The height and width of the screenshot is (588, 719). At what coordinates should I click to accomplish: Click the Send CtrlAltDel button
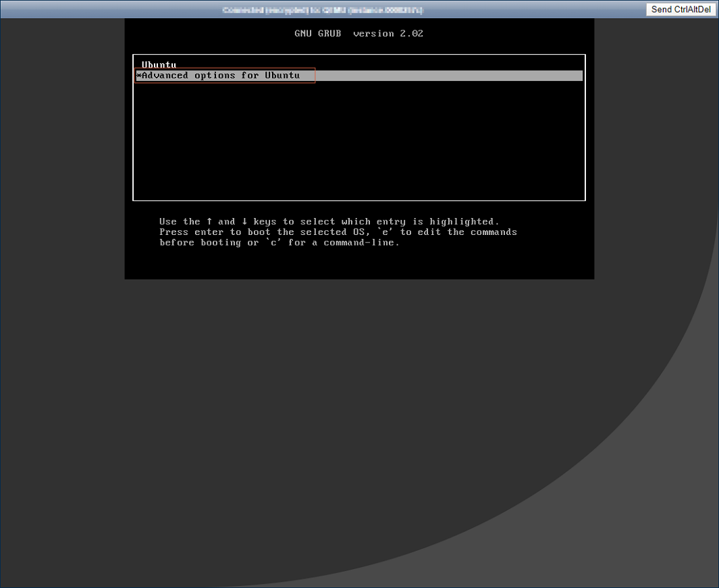681,9
